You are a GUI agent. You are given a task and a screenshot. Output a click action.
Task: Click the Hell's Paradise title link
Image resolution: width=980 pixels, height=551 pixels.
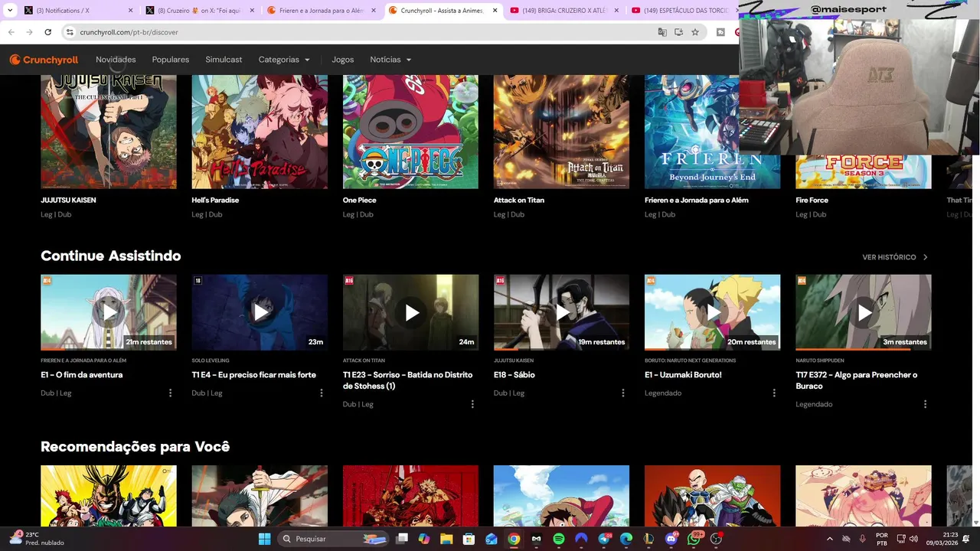[x=215, y=200]
